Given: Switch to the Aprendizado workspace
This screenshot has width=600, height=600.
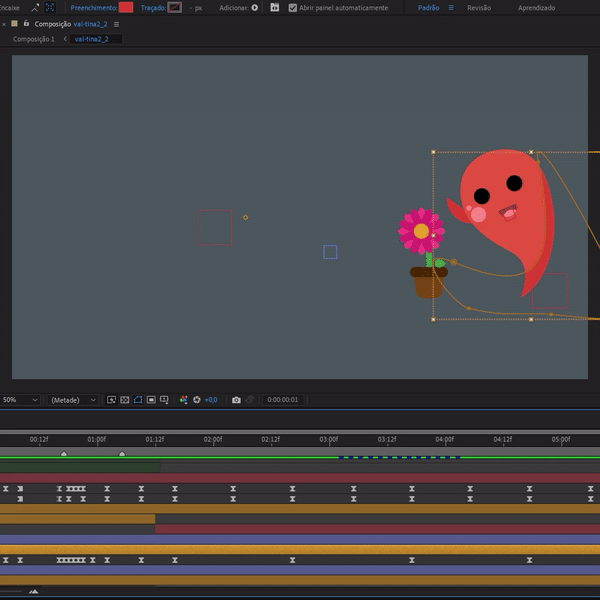Looking at the screenshot, I should pyautogui.click(x=537, y=7).
